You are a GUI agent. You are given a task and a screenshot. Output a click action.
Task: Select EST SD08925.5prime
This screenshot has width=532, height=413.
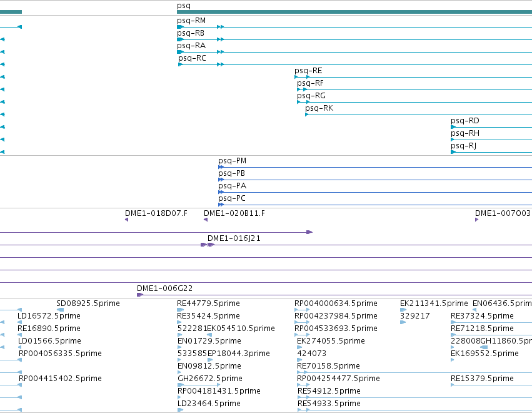point(88,303)
